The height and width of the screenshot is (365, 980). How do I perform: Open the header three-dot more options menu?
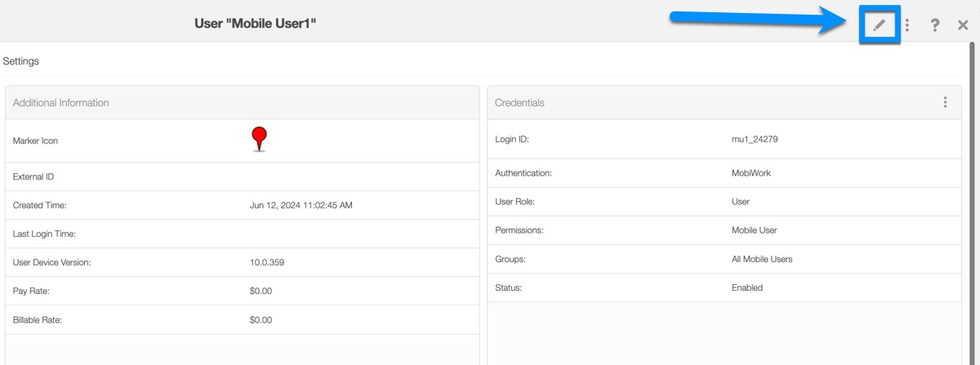coord(906,25)
